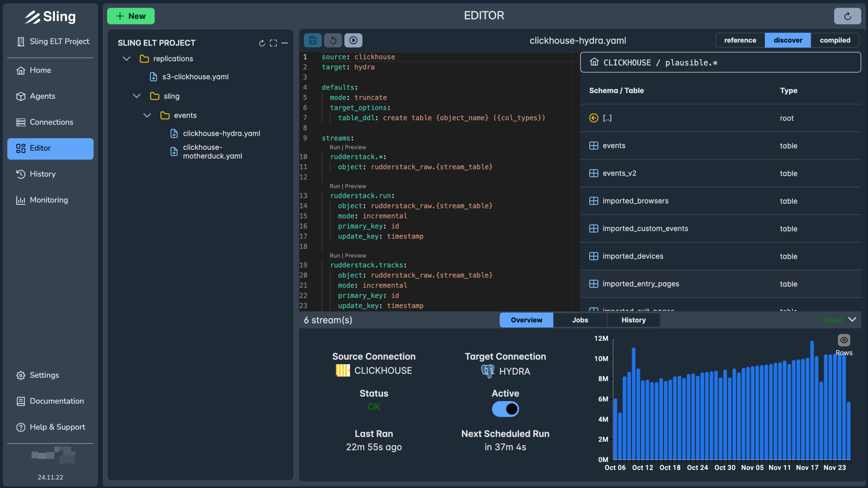Click the green OK status text
This screenshot has width=868, height=488.
374,407
